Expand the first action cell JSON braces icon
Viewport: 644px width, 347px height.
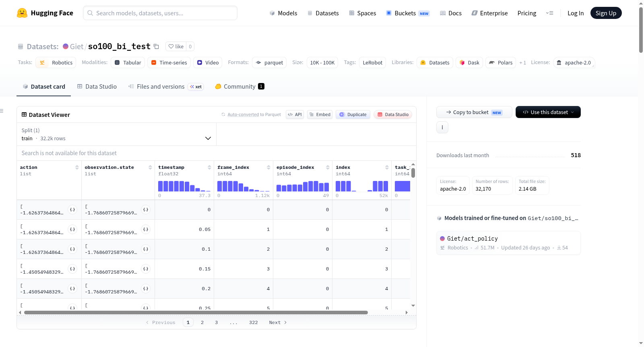[72, 210]
